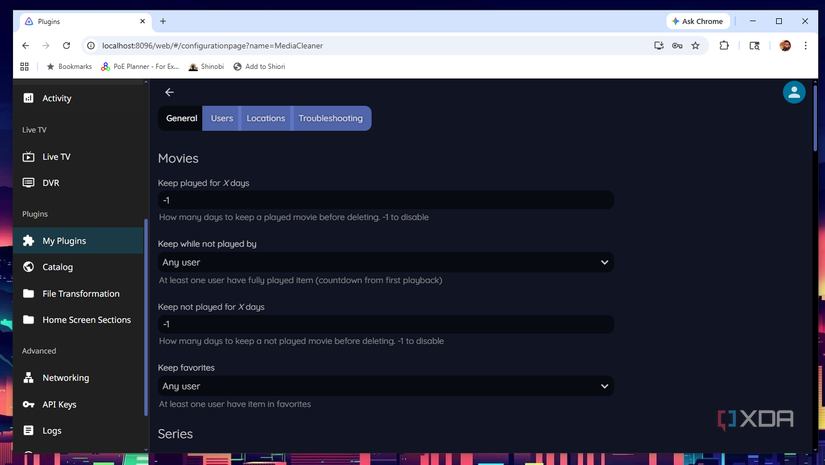Open the user profile avatar menu
This screenshot has width=825, height=465.
(x=794, y=93)
